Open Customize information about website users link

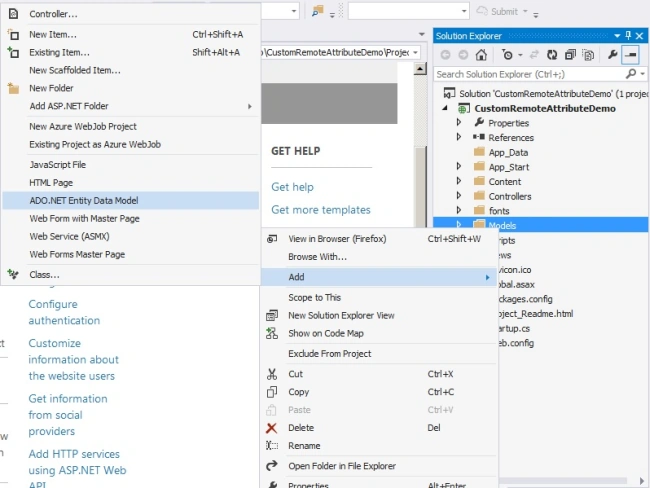tap(73, 359)
